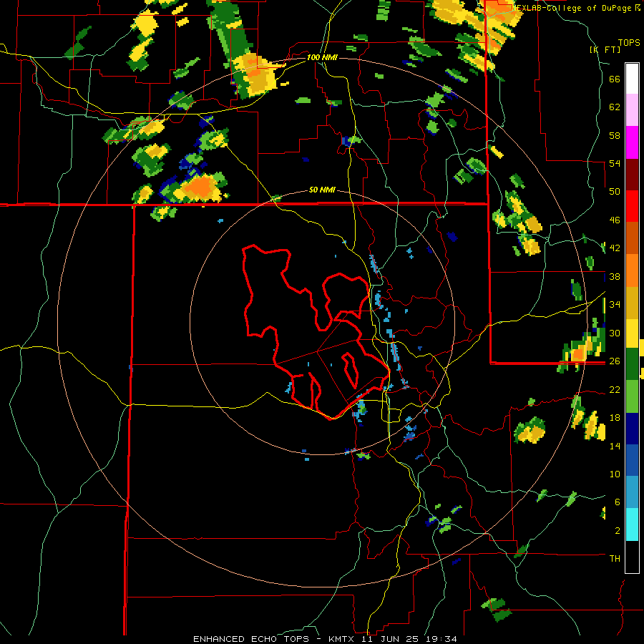Click the medium blue legend swatch
The height and width of the screenshot is (644, 644).
632,460
